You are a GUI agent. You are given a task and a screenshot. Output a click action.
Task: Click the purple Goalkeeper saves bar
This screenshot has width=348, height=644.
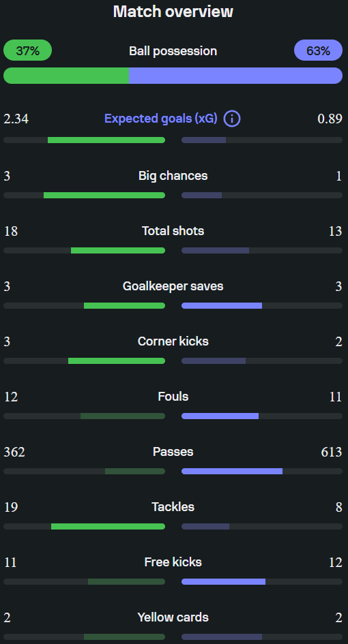[x=222, y=305]
